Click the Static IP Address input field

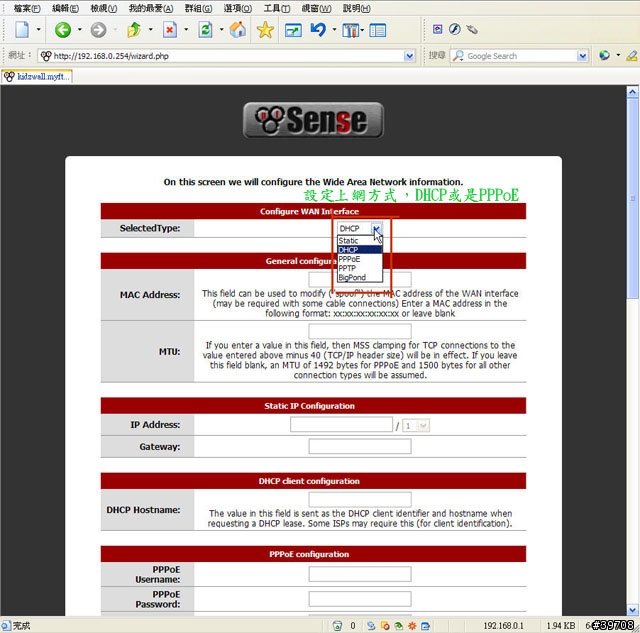[341, 424]
